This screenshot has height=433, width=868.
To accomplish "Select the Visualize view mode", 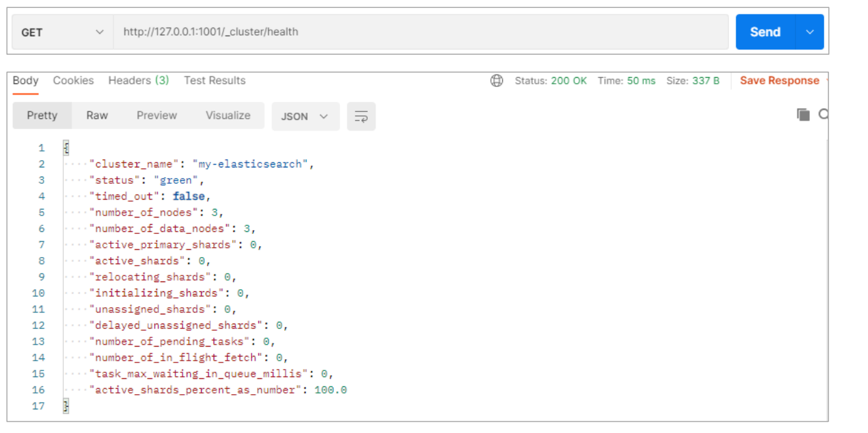I will coord(228,115).
